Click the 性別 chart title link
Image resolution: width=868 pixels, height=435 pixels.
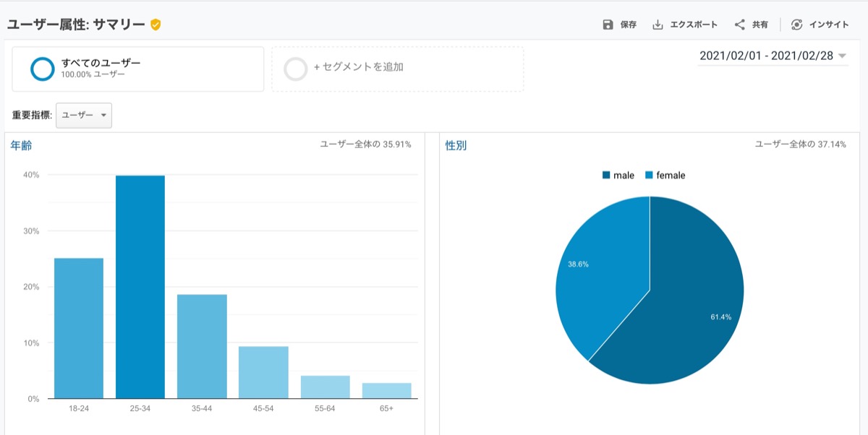pyautogui.click(x=456, y=145)
